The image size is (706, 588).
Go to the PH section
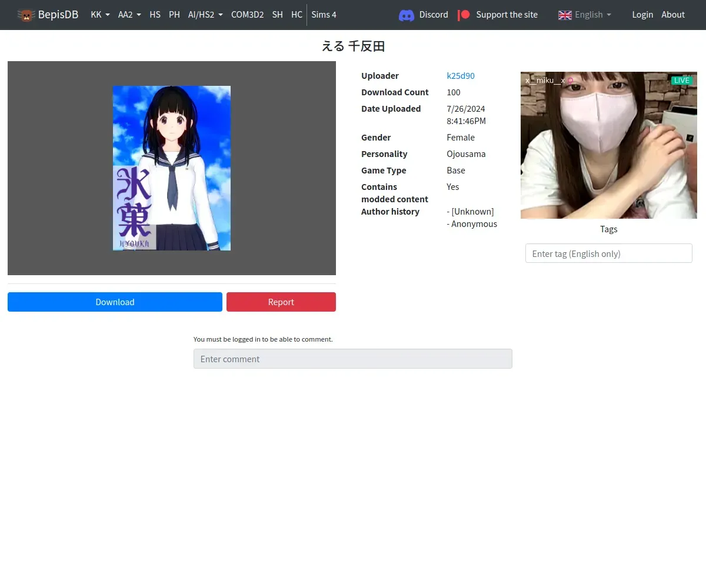tap(174, 15)
